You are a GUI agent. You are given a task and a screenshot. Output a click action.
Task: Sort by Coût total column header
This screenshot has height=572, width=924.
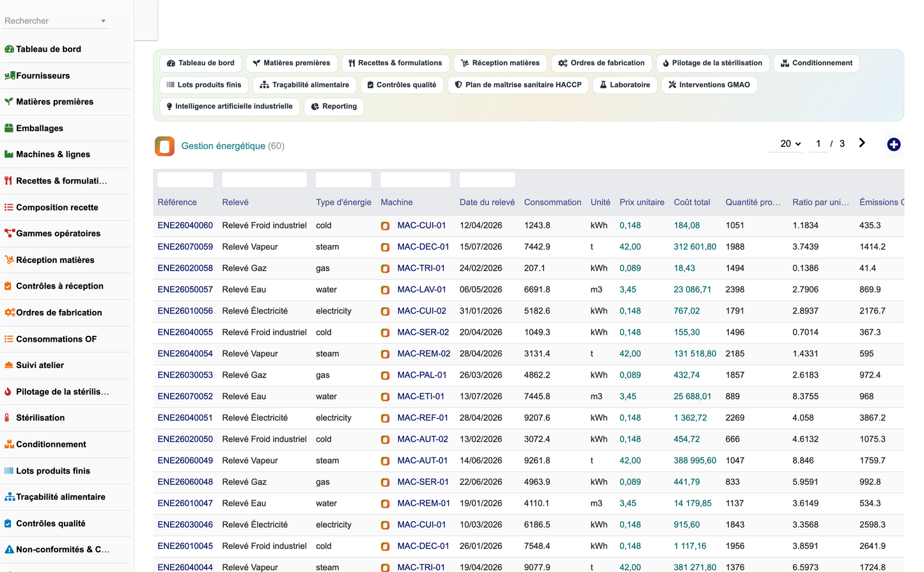click(x=692, y=202)
